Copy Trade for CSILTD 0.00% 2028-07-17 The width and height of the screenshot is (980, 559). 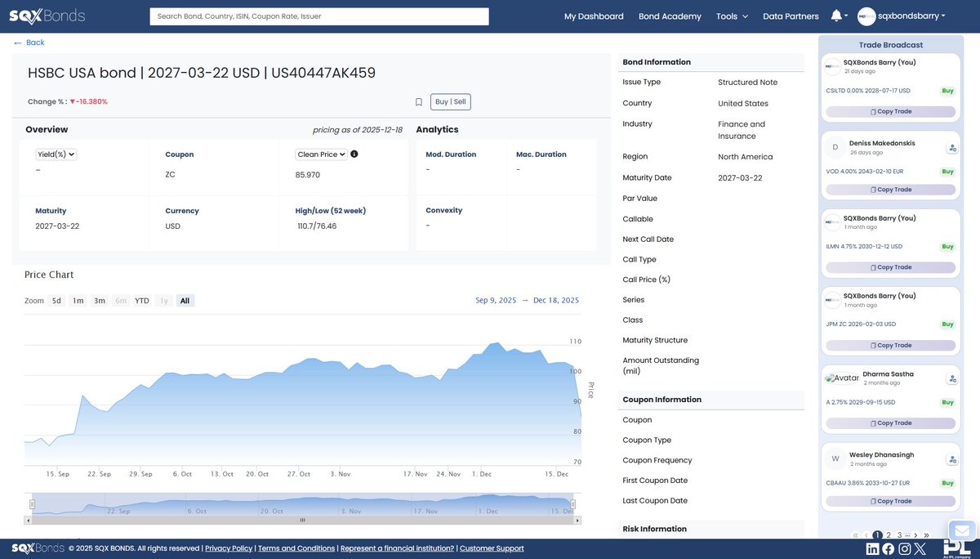point(890,111)
